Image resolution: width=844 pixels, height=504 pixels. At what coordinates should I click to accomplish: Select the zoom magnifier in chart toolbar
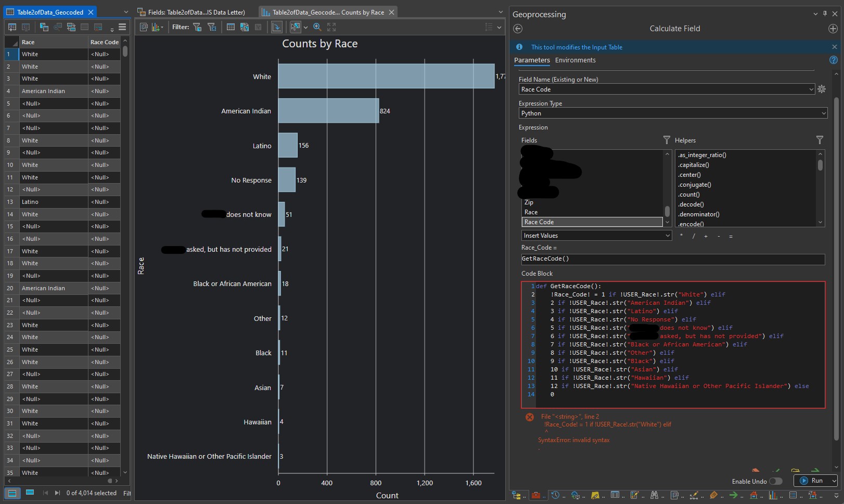coord(317,27)
